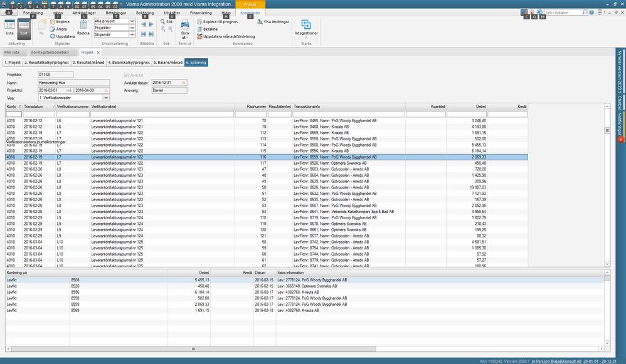626x364 pixels.
Task: Click Uppdatera refresh icon
Action: (x=53, y=36)
